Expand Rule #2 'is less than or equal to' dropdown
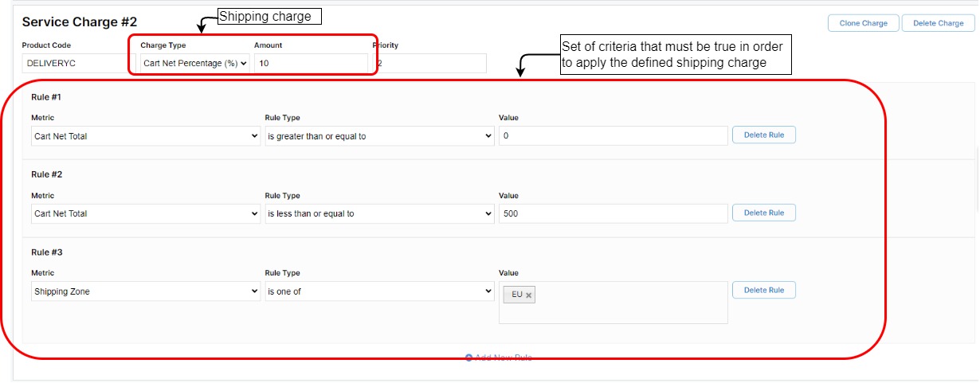This screenshot has height=383, width=980. tap(379, 213)
